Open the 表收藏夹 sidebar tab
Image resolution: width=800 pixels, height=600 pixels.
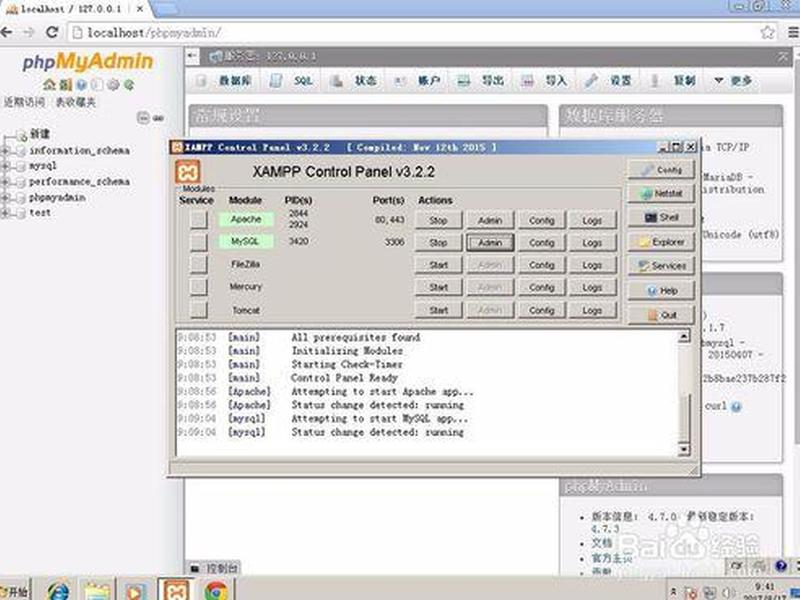pyautogui.click(x=75, y=102)
